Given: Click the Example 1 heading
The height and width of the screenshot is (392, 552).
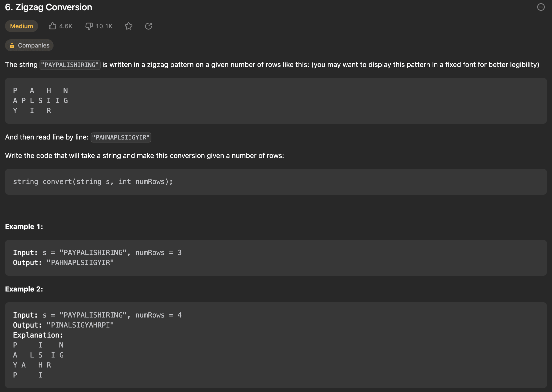Looking at the screenshot, I should (x=24, y=227).
